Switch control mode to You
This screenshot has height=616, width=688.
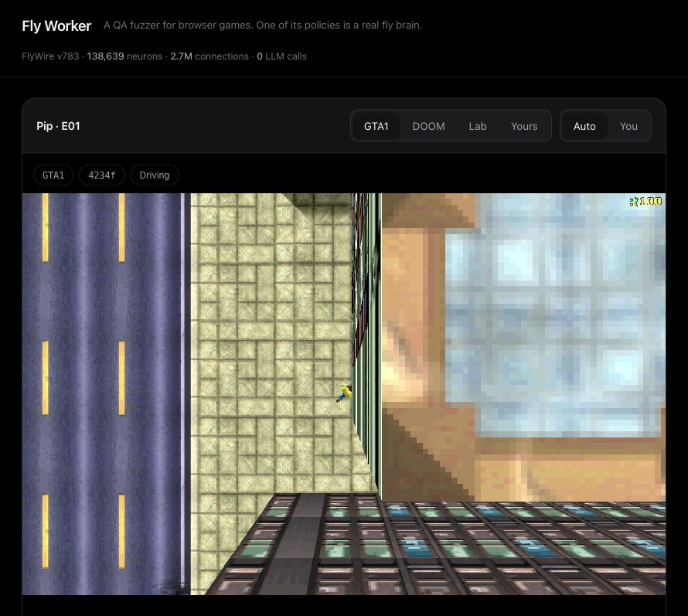click(x=628, y=126)
